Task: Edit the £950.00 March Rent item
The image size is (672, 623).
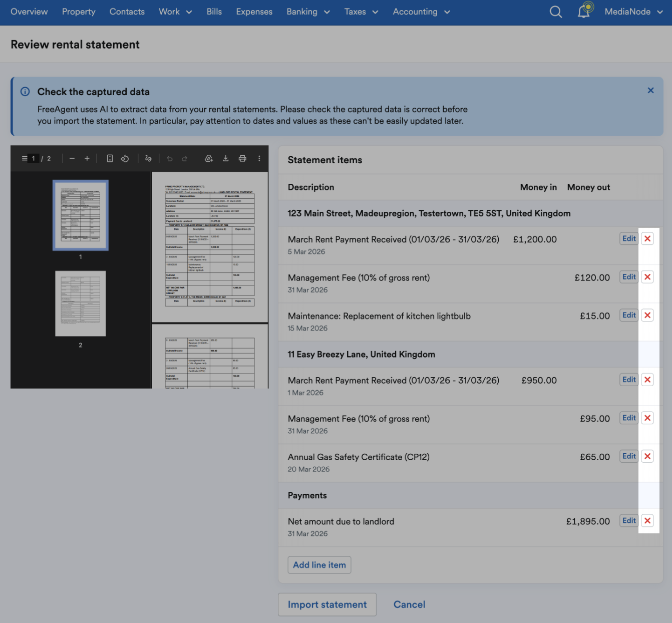Action: 629,380
